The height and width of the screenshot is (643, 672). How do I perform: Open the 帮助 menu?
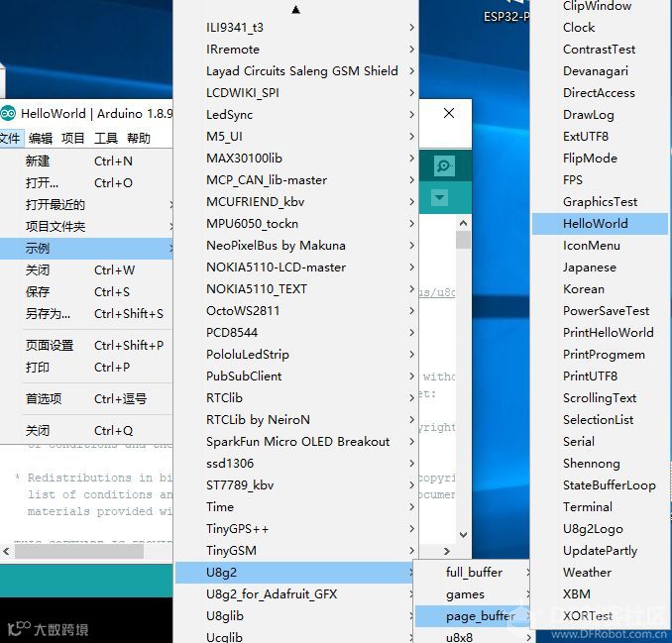(x=139, y=138)
